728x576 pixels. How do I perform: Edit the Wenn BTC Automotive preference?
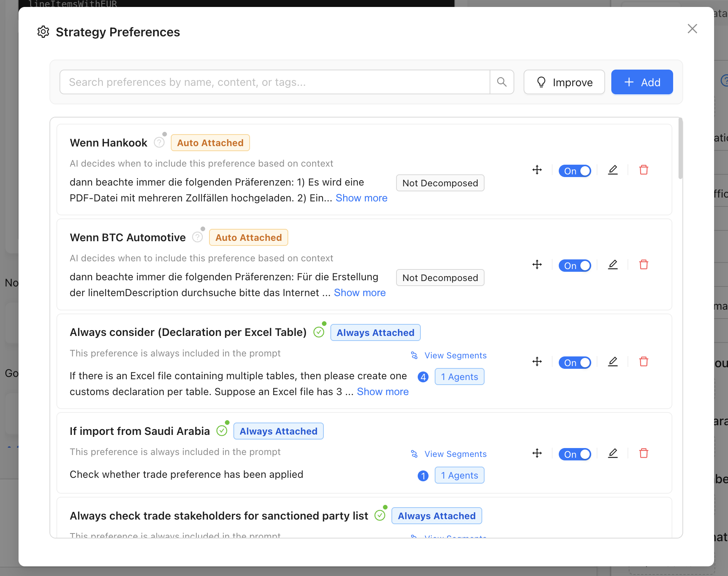coord(612,265)
